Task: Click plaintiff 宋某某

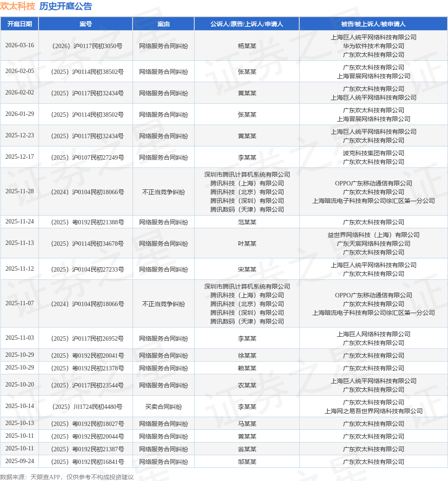Action: click(247, 269)
